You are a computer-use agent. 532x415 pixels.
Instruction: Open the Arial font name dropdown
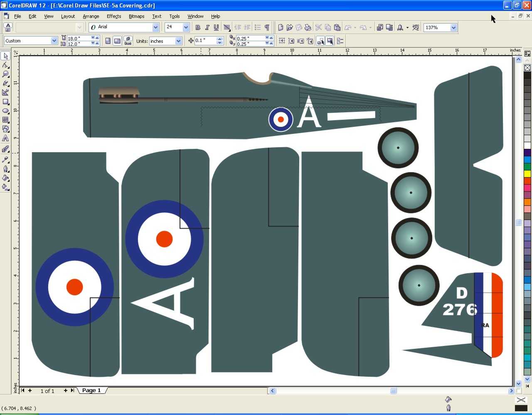pos(155,27)
